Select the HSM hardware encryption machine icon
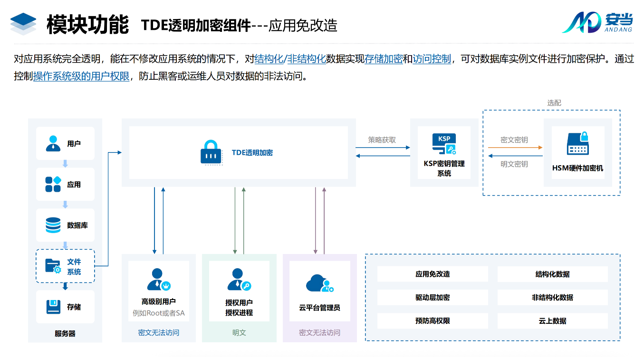 [x=577, y=143]
